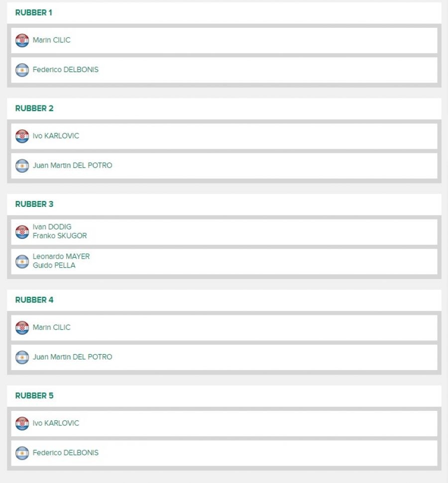Screen dimensions: 448x483
Task: Open Guido PELLA profile link
Action: (54, 266)
